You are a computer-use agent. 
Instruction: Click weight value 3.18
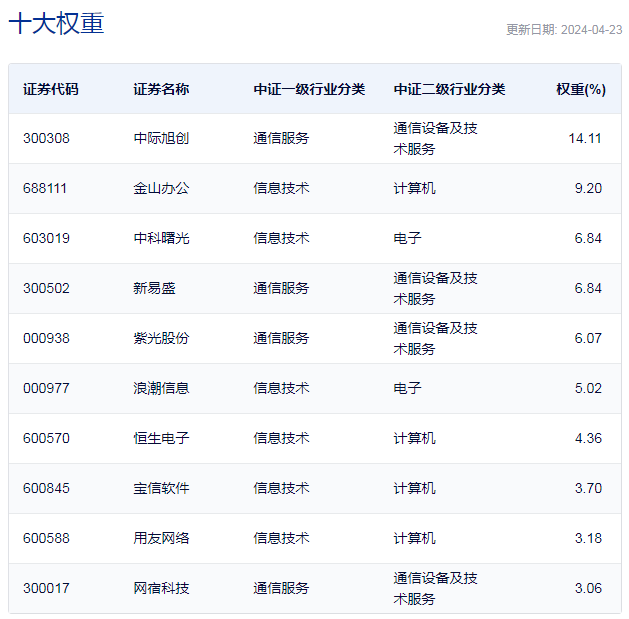pyautogui.click(x=588, y=538)
